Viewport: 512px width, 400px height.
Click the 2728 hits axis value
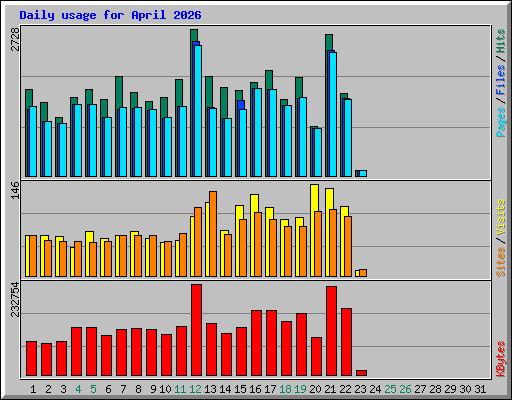tap(15, 39)
